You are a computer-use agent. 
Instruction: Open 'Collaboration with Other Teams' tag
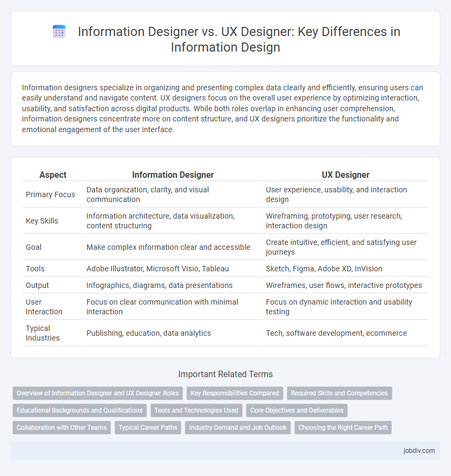pos(62,428)
